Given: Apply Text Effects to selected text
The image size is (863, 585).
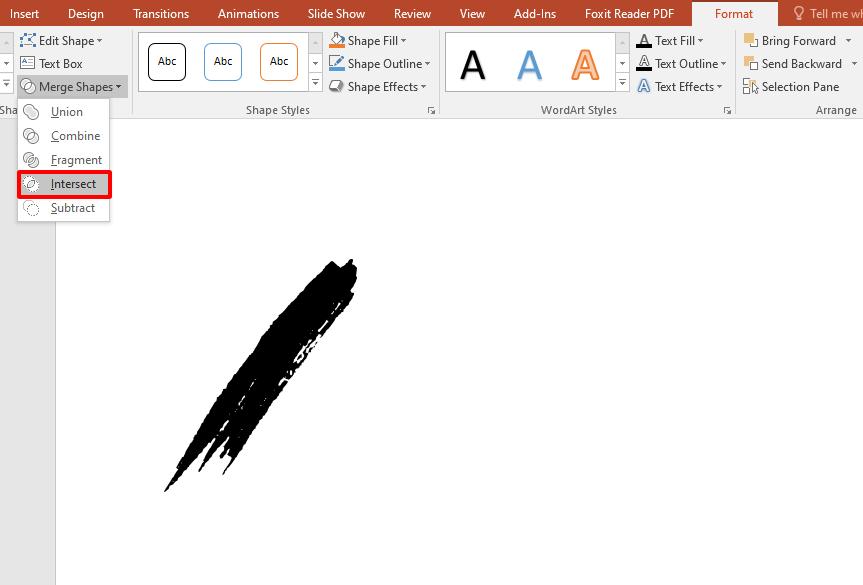Looking at the screenshot, I should (x=679, y=86).
